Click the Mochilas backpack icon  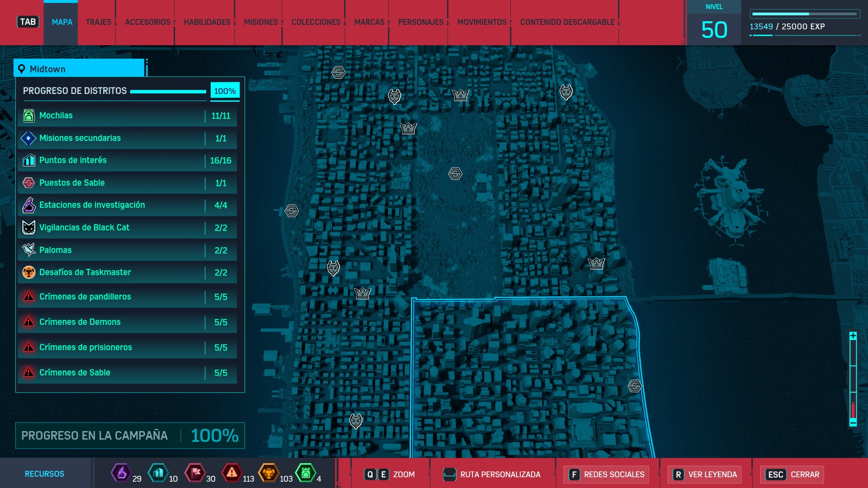(x=28, y=116)
